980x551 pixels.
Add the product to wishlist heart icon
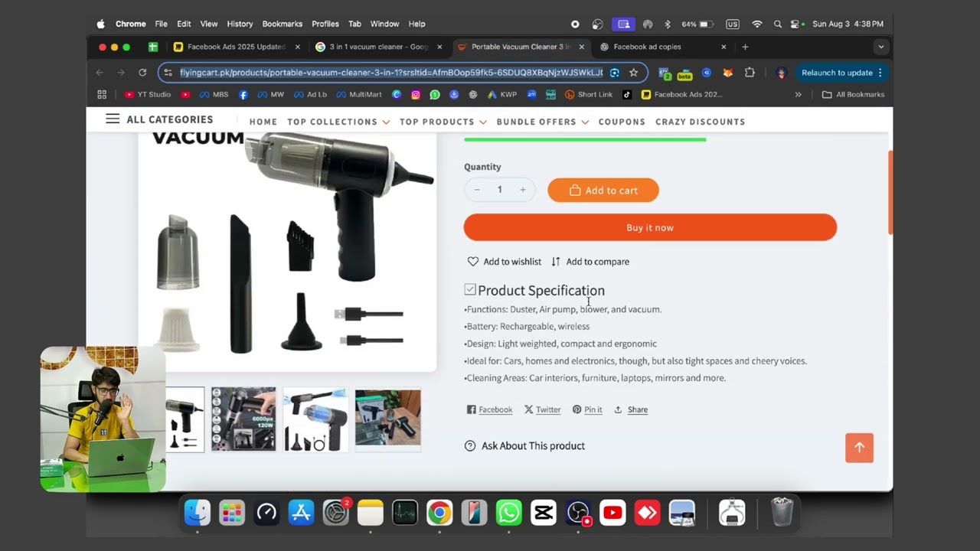(x=472, y=262)
